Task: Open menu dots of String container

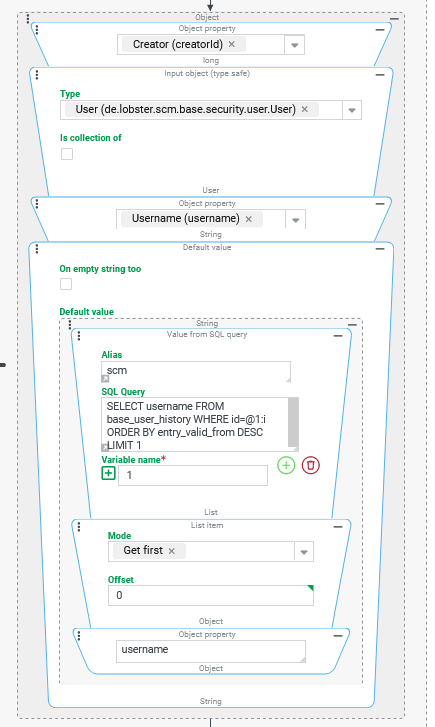Action: pyautogui.click(x=70, y=324)
